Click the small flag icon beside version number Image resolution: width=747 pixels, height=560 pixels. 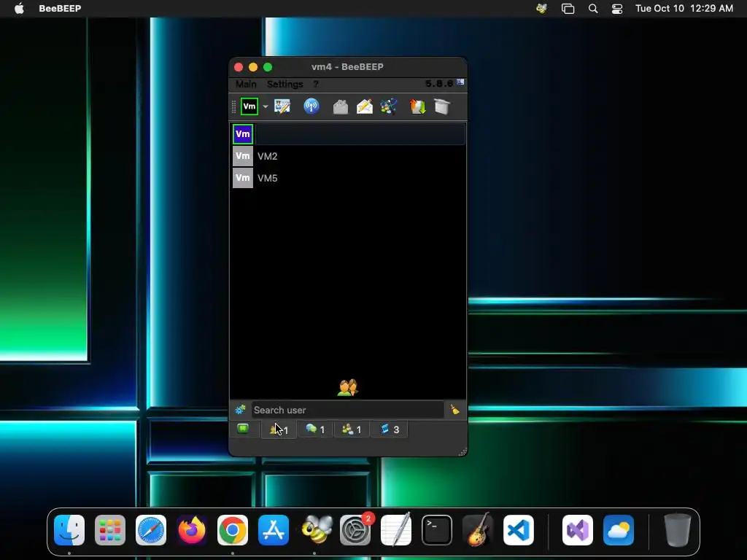[x=460, y=82]
